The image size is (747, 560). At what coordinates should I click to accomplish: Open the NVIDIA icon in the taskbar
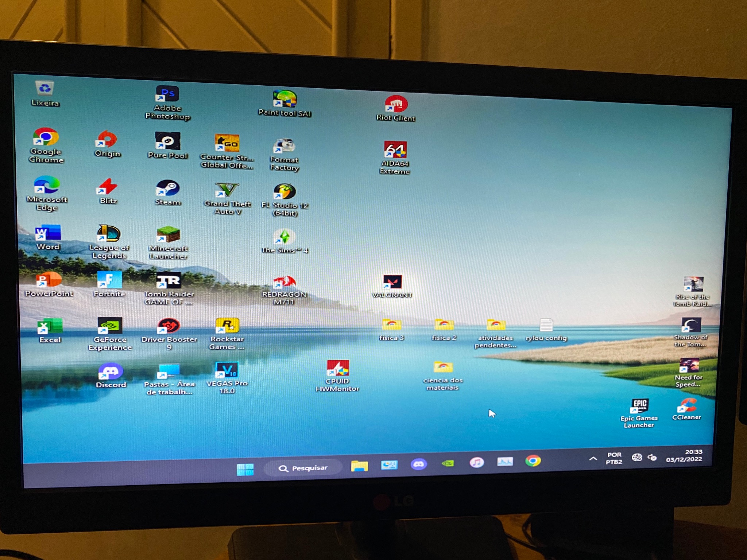(x=448, y=463)
